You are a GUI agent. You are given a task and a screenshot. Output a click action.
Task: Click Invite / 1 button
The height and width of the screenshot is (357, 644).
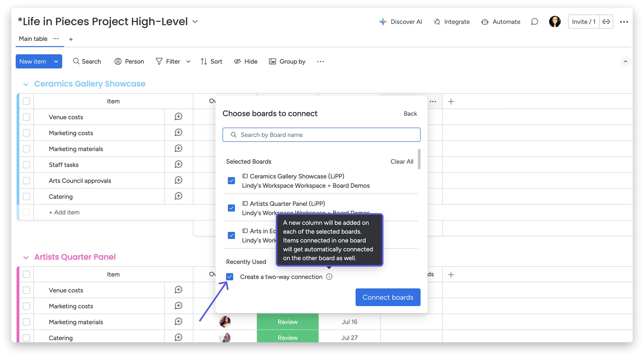coord(584,22)
